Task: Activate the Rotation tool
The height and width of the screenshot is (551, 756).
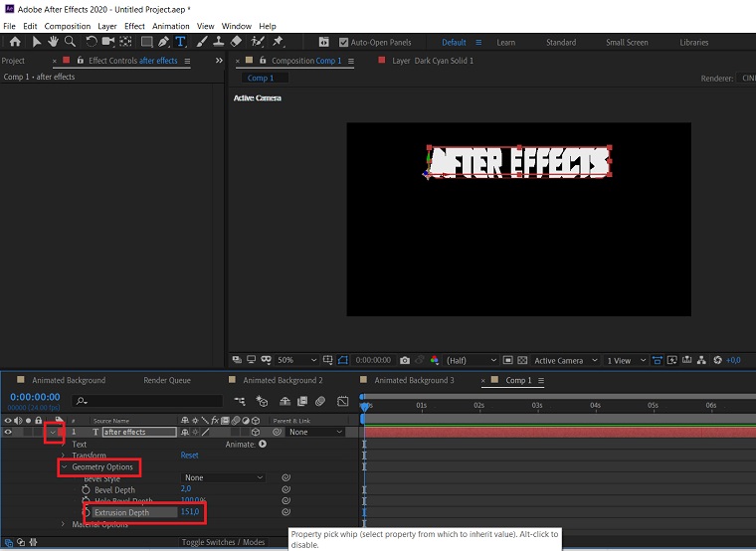Action: pos(92,42)
